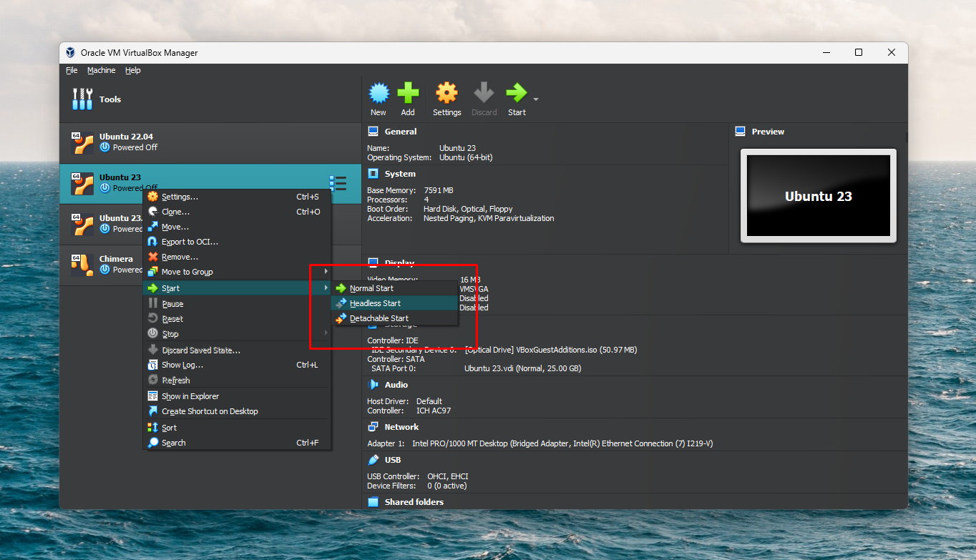Click the Ubuntu 23 preview thumbnail
Viewport: 976px width, 560px height.
(x=819, y=196)
